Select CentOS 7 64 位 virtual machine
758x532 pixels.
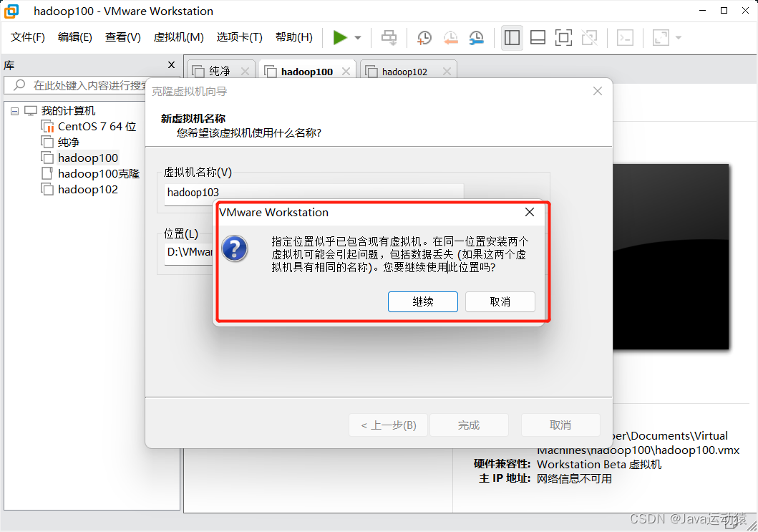[97, 127]
